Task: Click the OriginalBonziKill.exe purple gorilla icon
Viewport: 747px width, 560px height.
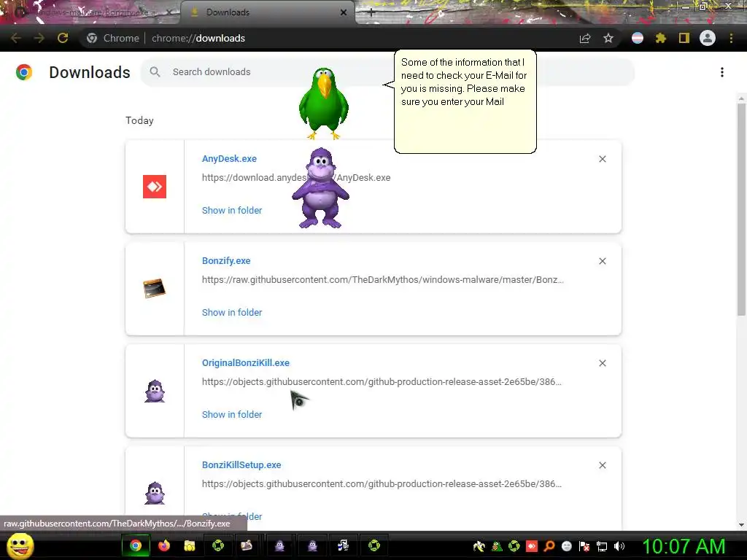Action: [155, 391]
